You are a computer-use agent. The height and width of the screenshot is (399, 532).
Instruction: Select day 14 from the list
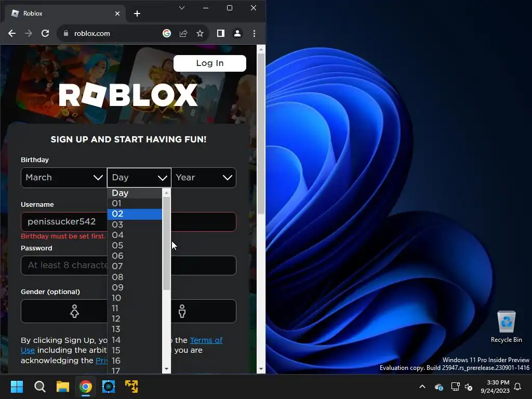coord(135,340)
